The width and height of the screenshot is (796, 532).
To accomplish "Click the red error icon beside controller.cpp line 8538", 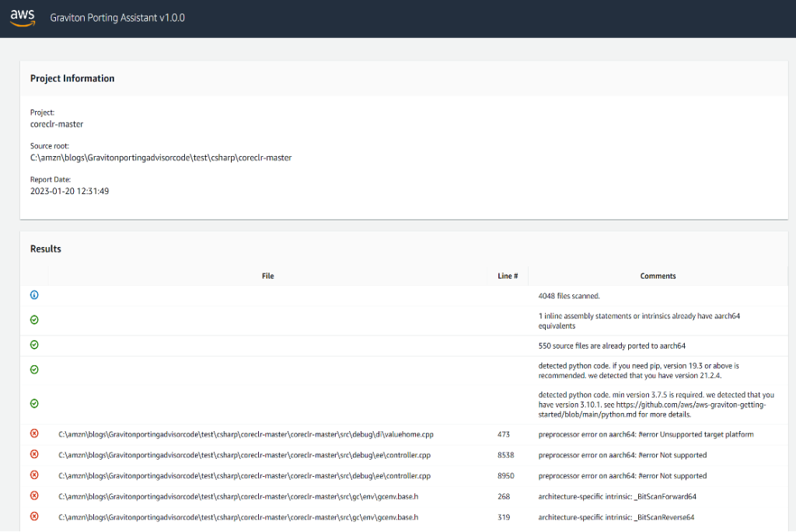I will click(x=33, y=454).
